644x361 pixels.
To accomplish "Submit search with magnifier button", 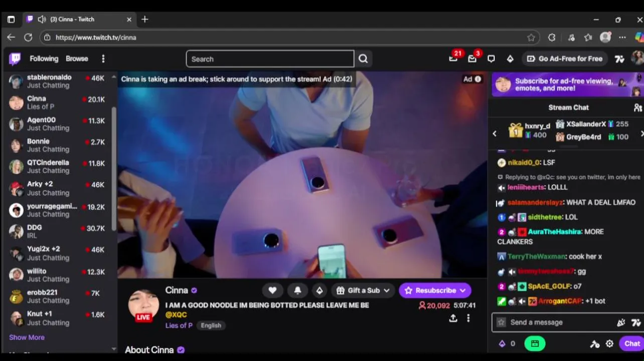I will coord(363,59).
